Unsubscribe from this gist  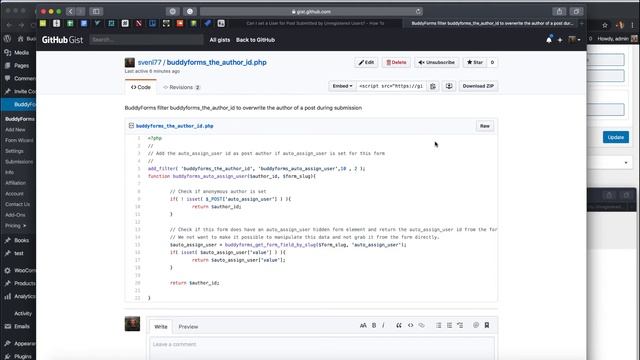pyautogui.click(x=437, y=62)
